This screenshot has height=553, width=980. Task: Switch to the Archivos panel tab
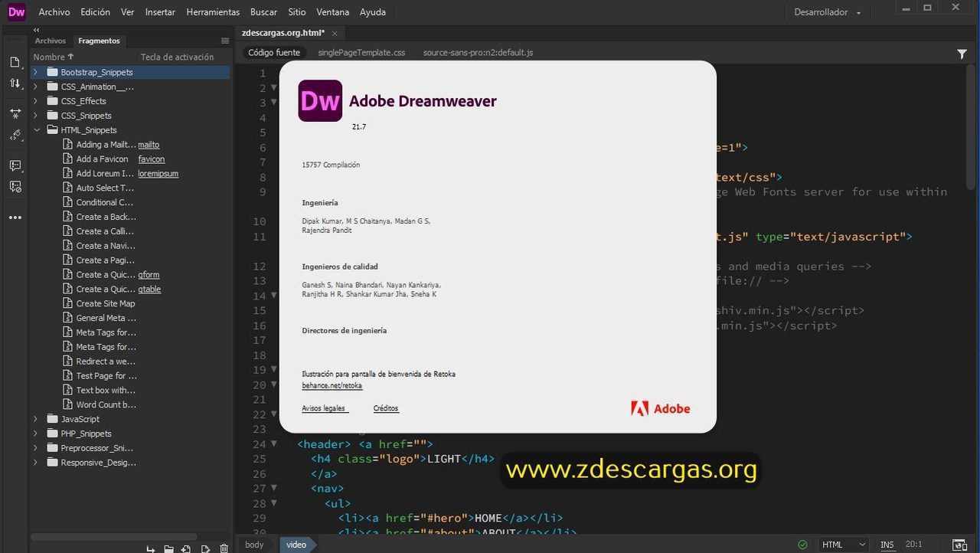(x=51, y=41)
